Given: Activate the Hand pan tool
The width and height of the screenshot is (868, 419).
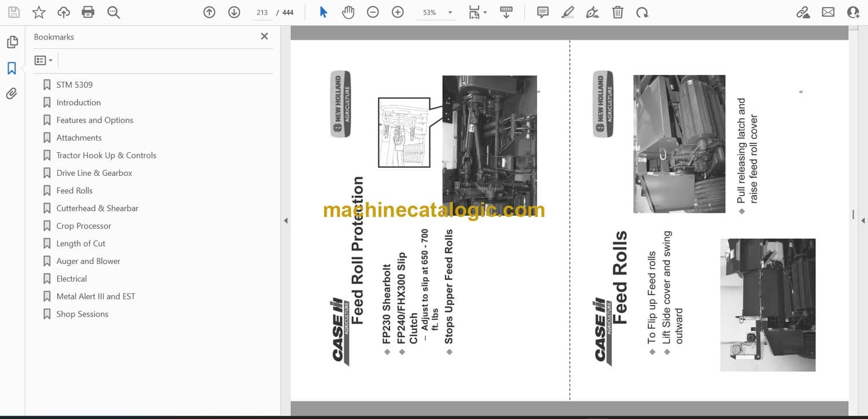Looking at the screenshot, I should [x=348, y=12].
